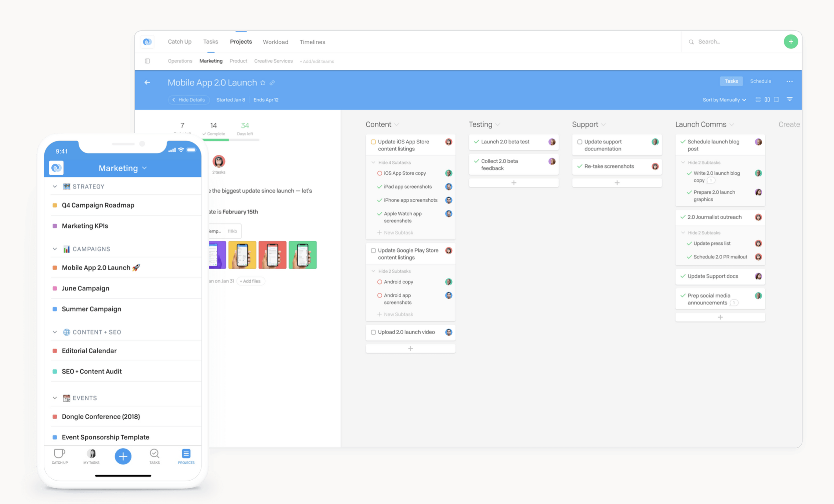This screenshot has height=504, width=834.
Task: Click the app screenshot thumbnail image
Action: coord(243,255)
